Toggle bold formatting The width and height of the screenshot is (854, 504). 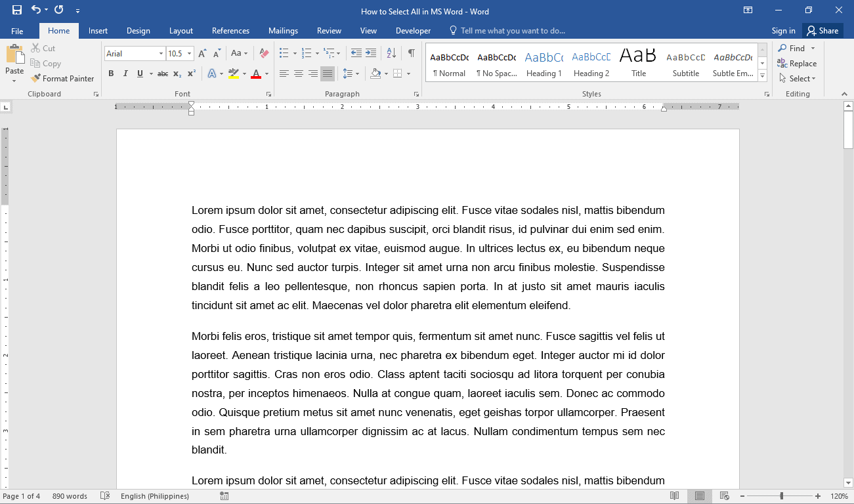click(x=111, y=73)
